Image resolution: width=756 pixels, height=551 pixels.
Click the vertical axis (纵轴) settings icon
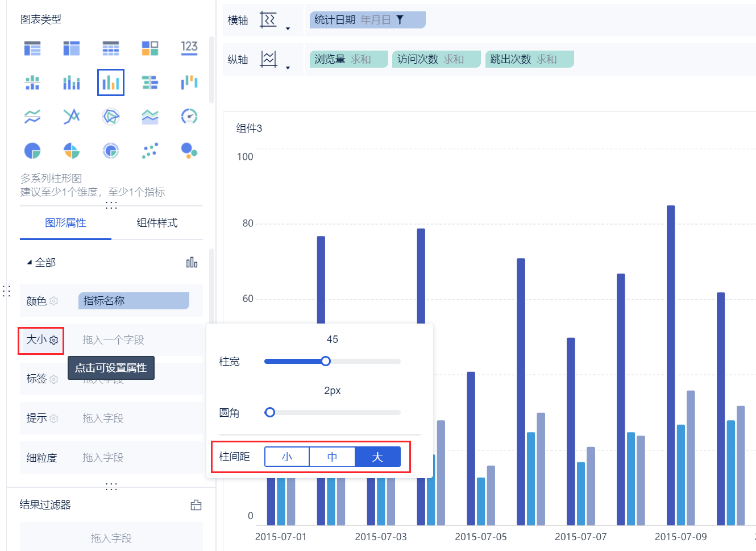point(268,59)
